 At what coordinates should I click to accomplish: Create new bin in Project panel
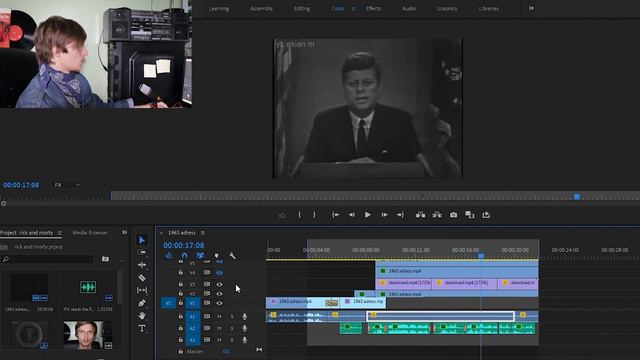pyautogui.click(x=105, y=259)
